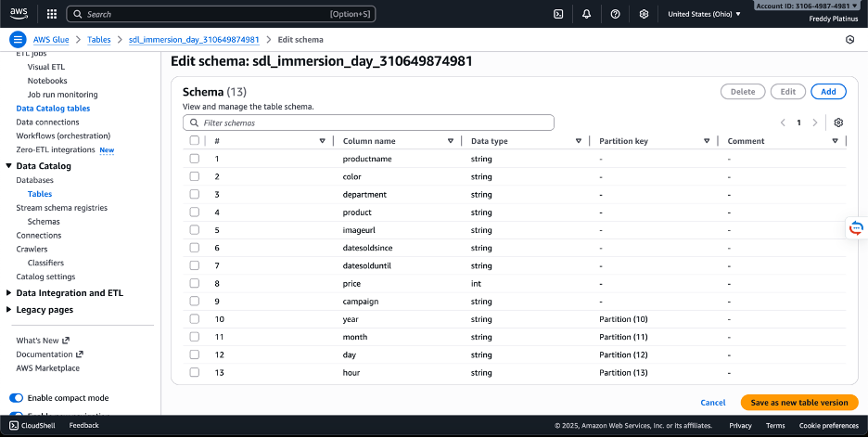Check the campaign row checkbox
Screen dimensions: 868x438
point(195,302)
